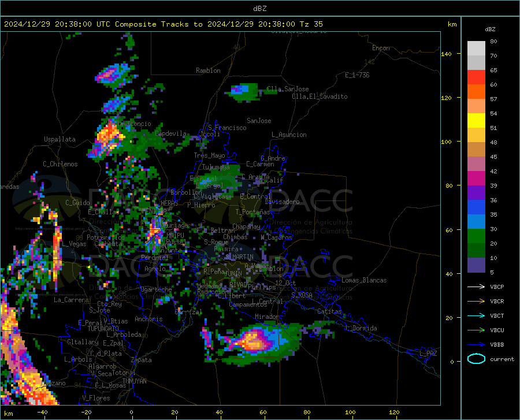Click the Uspallata place label
This screenshot has width=520, height=420.
click(60, 139)
